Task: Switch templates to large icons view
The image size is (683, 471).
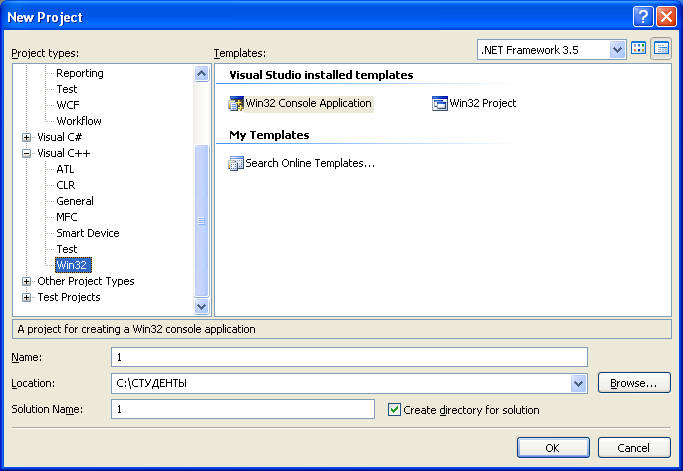Action: click(x=639, y=48)
